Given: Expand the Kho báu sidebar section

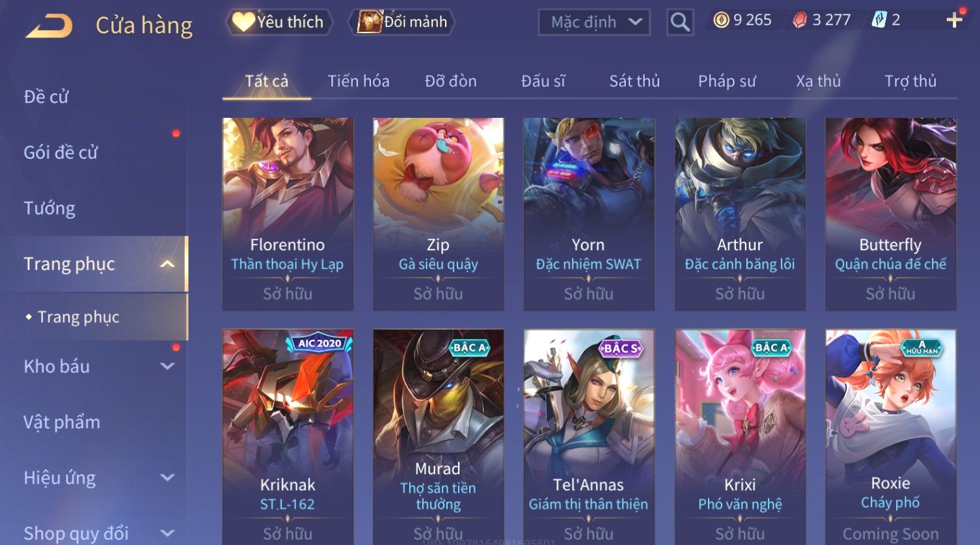Looking at the screenshot, I should (167, 367).
